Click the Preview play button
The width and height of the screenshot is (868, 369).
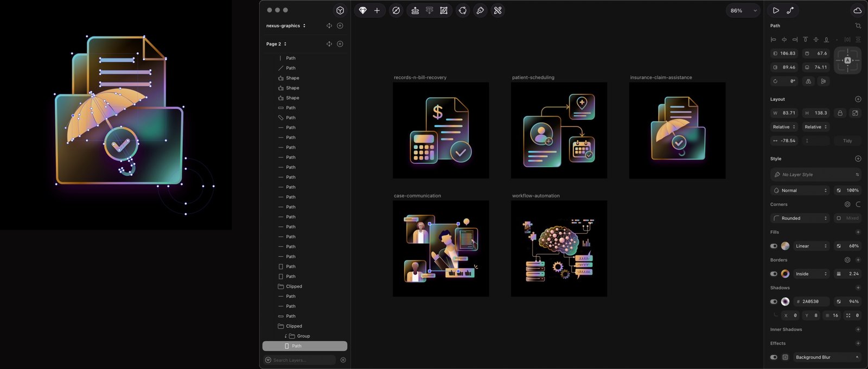[776, 10]
